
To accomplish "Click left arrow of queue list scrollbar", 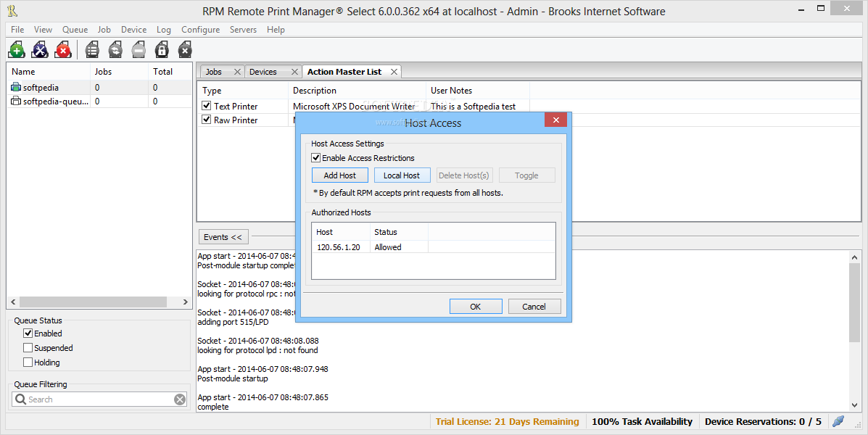I will click(x=13, y=302).
